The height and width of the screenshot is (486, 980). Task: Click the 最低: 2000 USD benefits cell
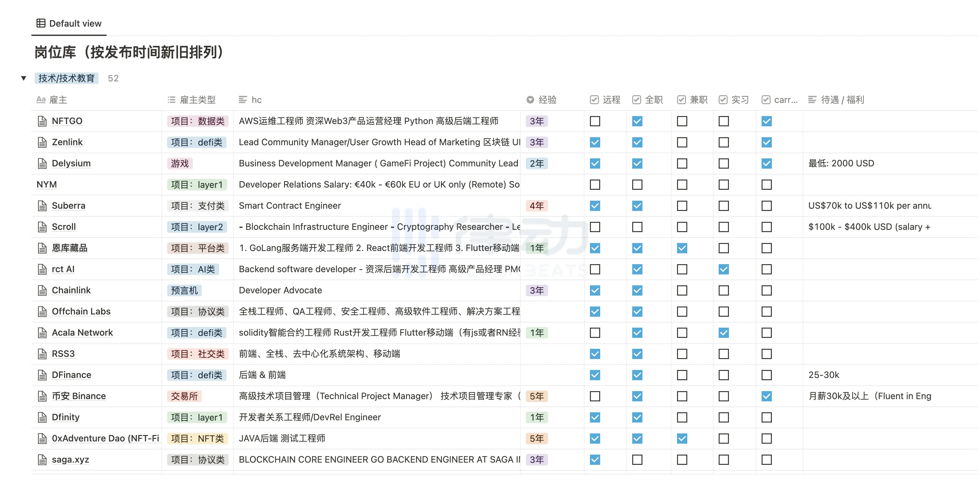tap(890, 163)
